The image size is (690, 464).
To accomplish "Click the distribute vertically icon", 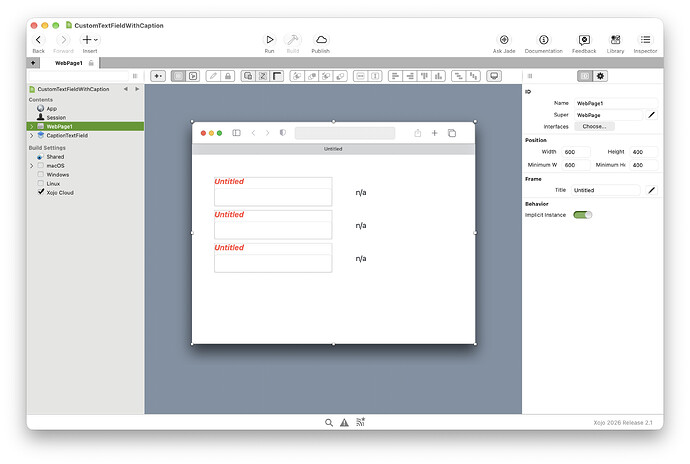I will 473,76.
